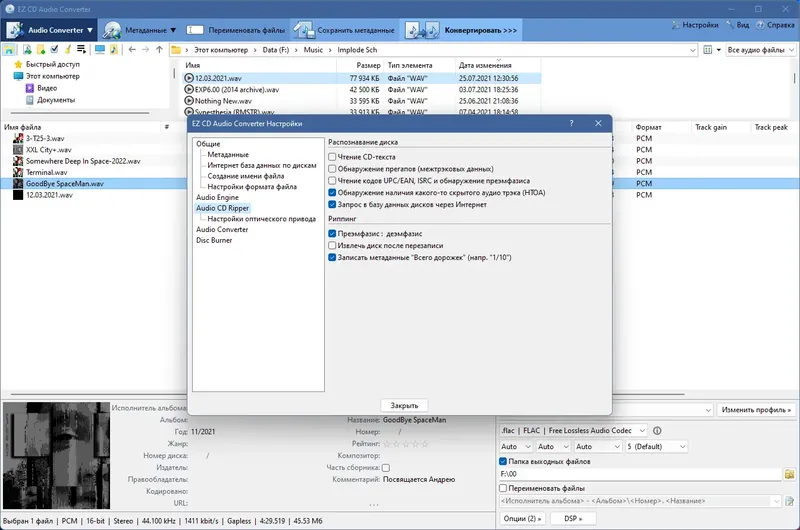
Task: Go forward with the right arrow icon
Action: click(145, 49)
